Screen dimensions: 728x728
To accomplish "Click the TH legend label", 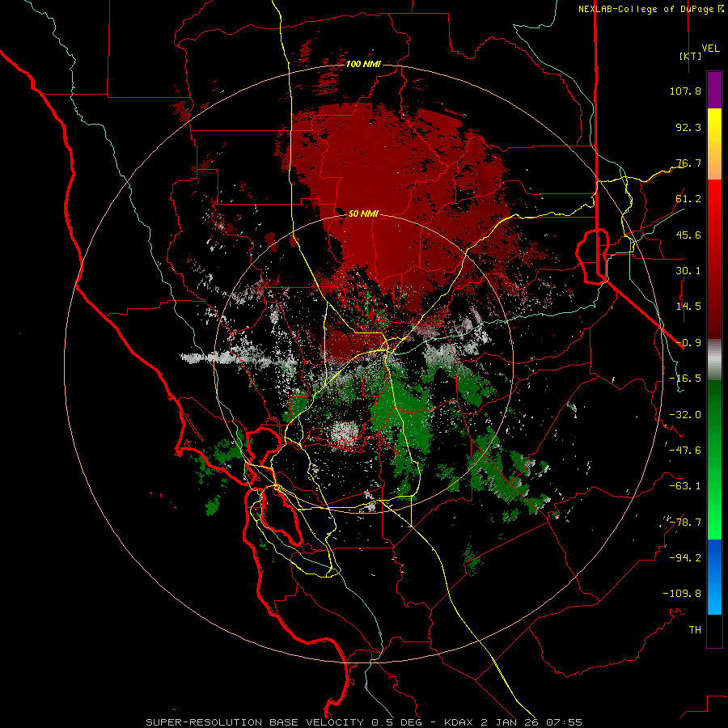I will click(x=695, y=630).
